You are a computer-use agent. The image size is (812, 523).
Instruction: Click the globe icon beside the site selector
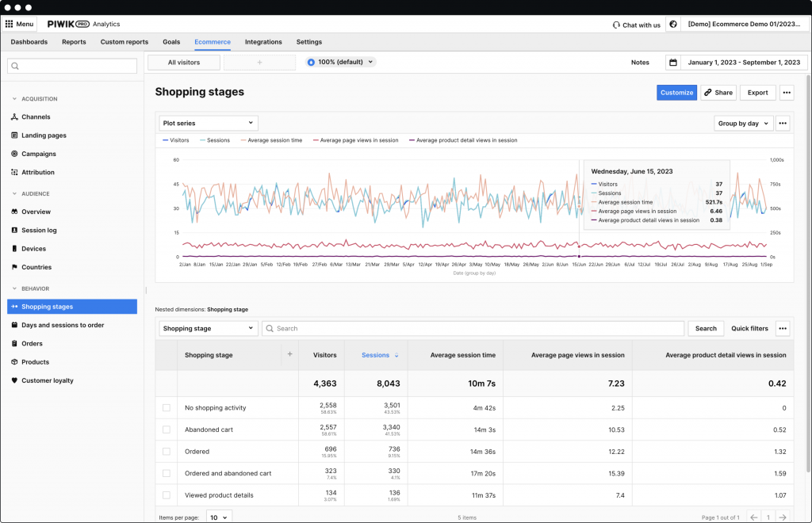click(672, 24)
